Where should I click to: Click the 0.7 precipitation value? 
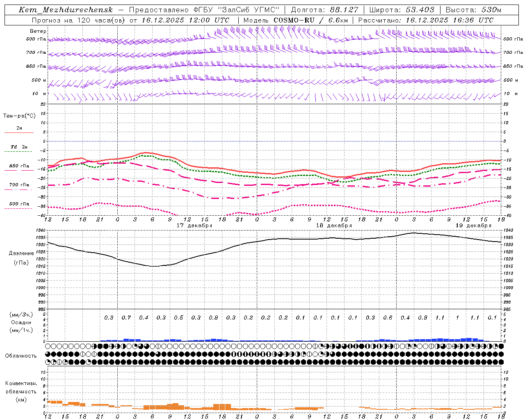click(x=126, y=317)
